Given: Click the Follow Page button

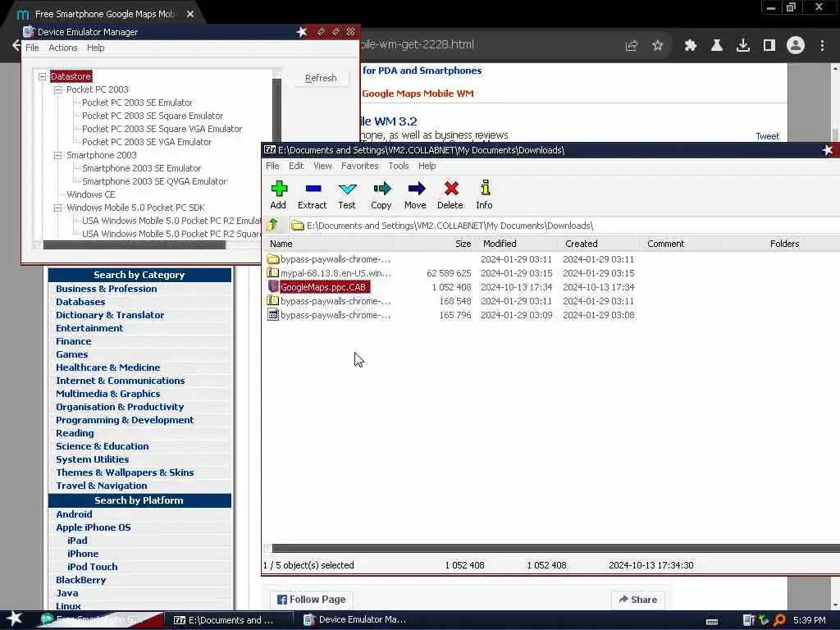Looking at the screenshot, I should (311, 600).
